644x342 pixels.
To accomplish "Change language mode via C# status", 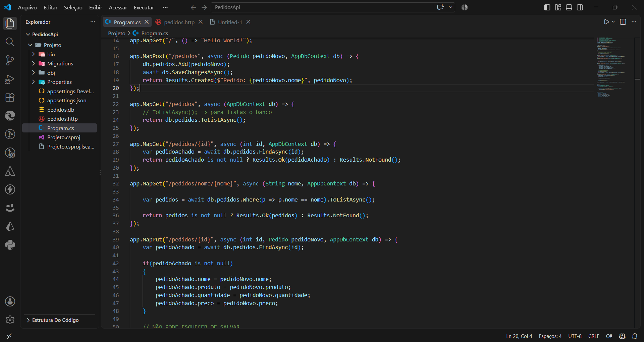I will [x=609, y=336].
